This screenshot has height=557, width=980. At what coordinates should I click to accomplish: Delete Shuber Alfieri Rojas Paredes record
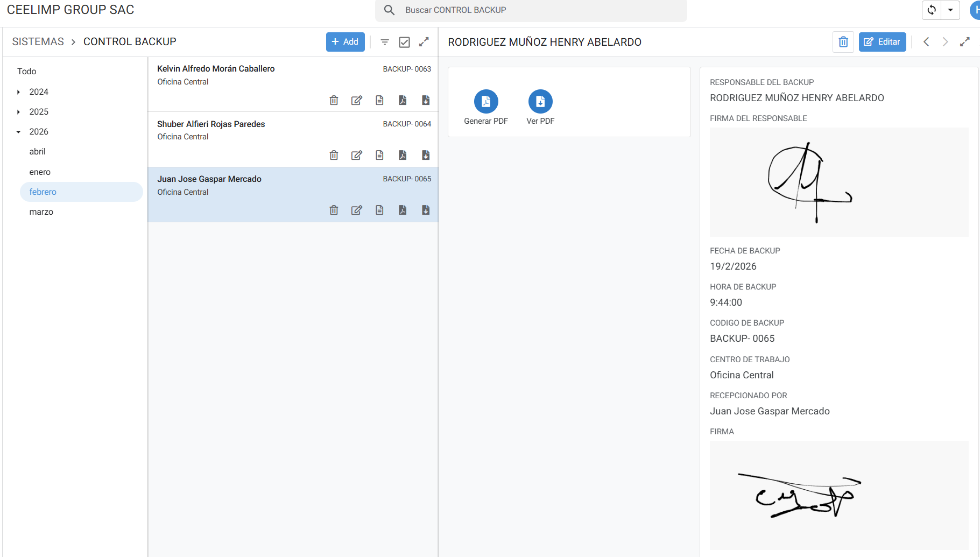click(x=334, y=155)
